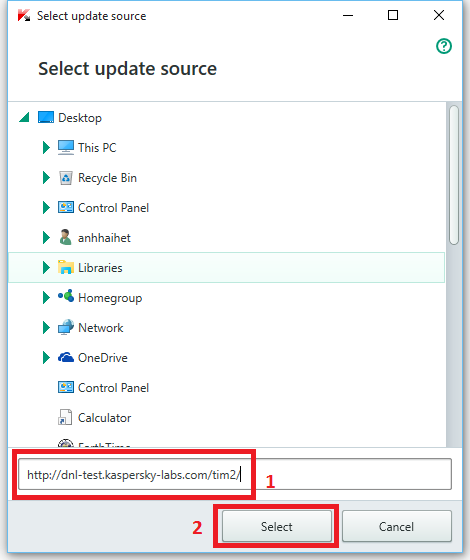Viewport: 470px width, 560px height.
Task: Click the Cancel button
Action: click(x=396, y=526)
